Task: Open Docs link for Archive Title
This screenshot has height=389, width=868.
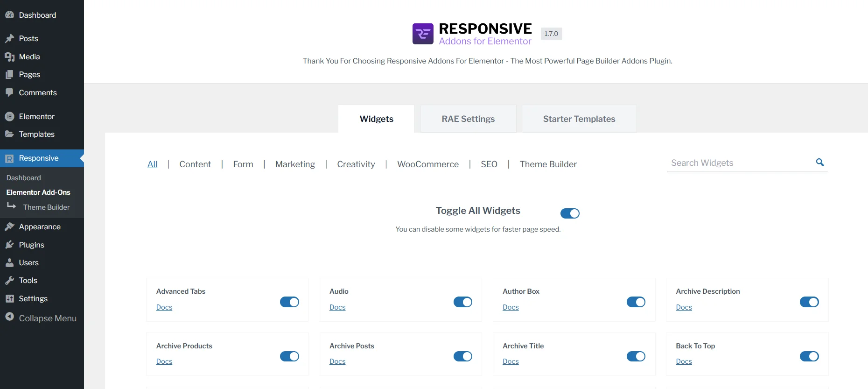Action: [x=511, y=361]
